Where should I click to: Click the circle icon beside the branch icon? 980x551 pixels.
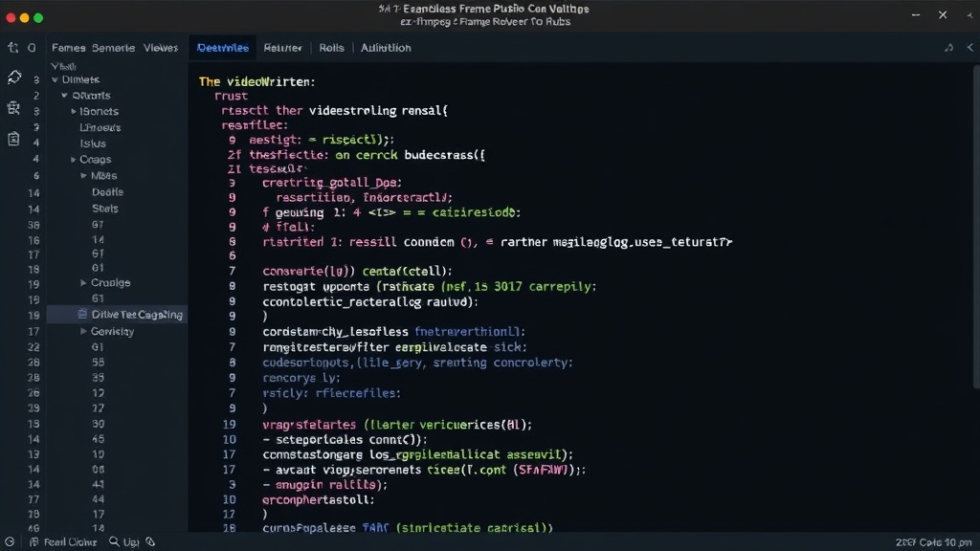[x=32, y=48]
